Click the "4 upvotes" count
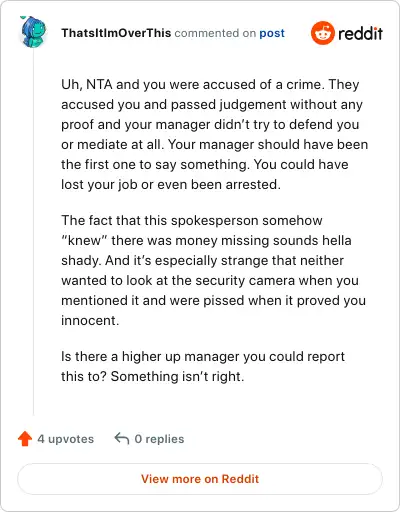 66,439
